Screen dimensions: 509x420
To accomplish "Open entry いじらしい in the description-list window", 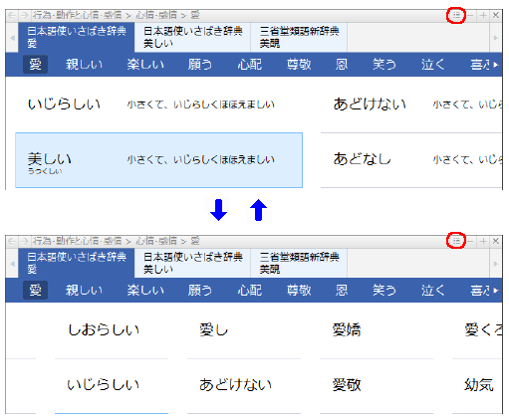I will pos(158,105).
